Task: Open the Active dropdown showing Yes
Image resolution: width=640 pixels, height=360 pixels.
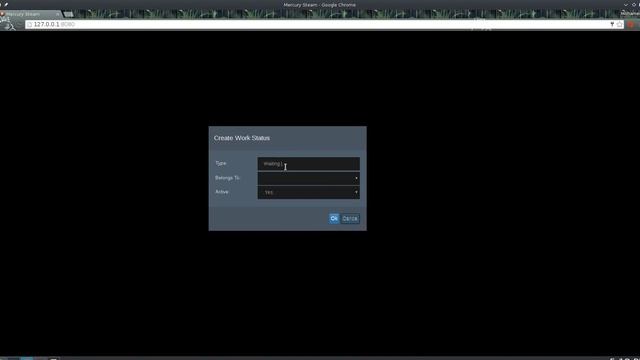Action: coord(309,192)
